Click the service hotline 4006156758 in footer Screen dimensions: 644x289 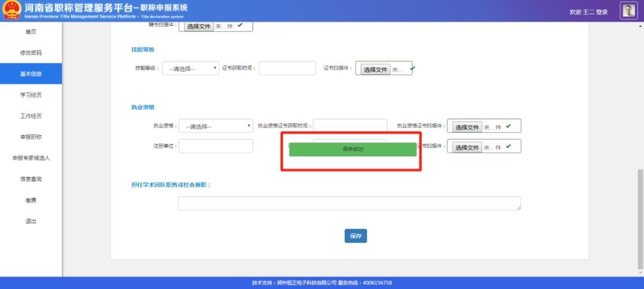click(376, 283)
